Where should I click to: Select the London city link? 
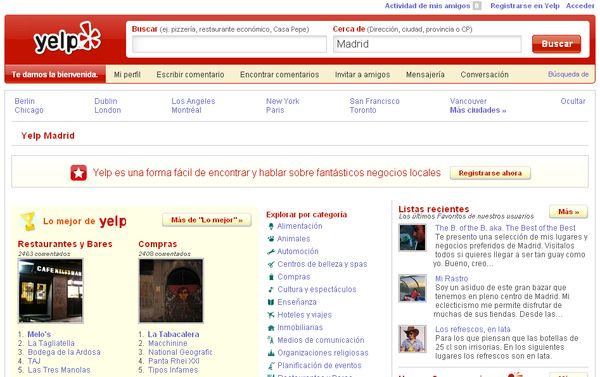108,110
